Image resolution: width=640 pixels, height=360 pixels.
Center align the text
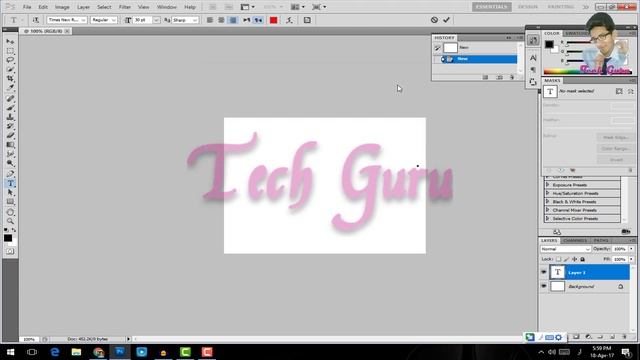pos(221,20)
